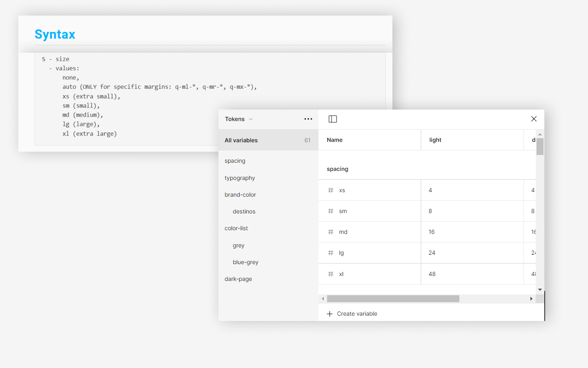This screenshot has width=588, height=368.
Task: Click the light mode column header
Action: 435,140
